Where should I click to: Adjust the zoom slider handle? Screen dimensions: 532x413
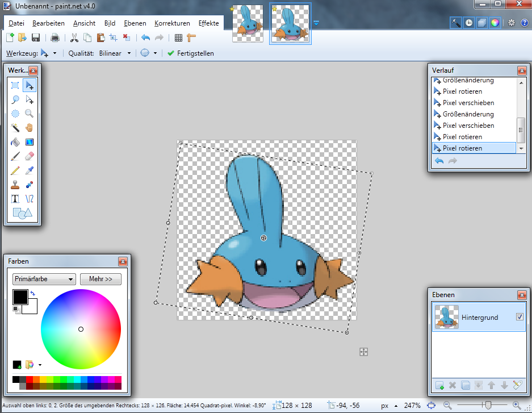tap(488, 405)
